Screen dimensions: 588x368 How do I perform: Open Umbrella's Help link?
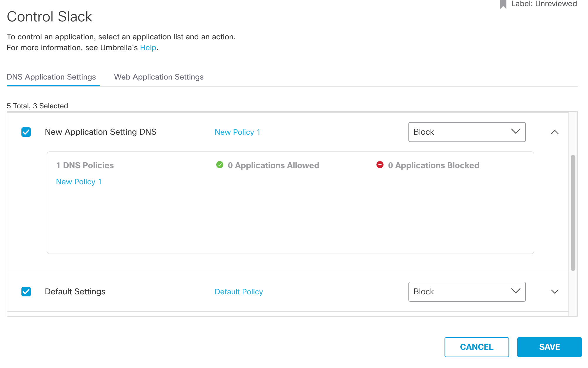point(148,48)
